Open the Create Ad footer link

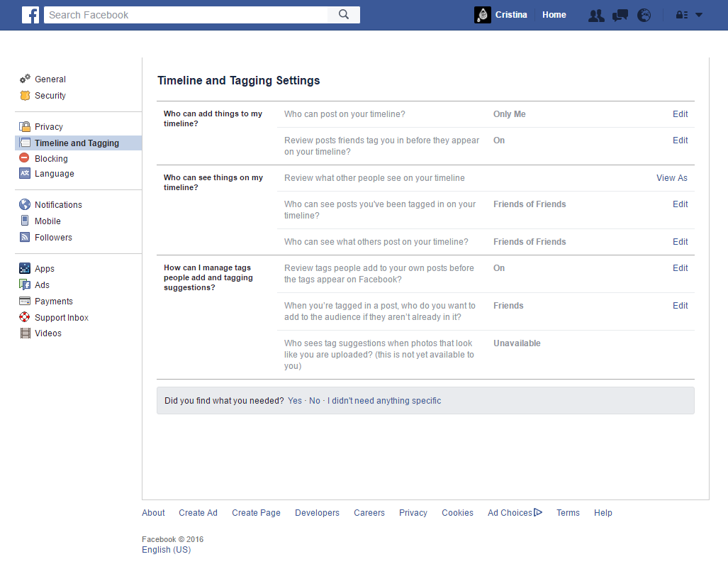click(198, 512)
